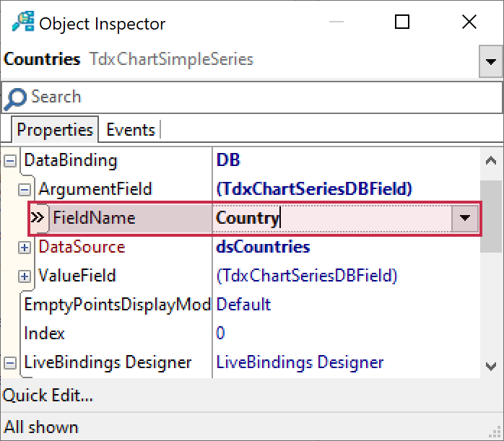The width and height of the screenshot is (504, 441).
Task: Select the Properties tab
Action: (x=55, y=130)
